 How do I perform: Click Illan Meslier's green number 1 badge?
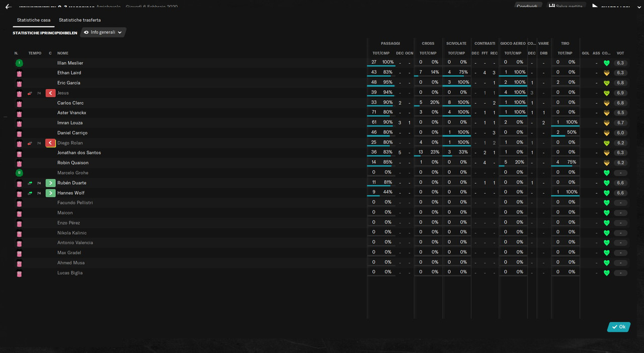click(x=19, y=63)
